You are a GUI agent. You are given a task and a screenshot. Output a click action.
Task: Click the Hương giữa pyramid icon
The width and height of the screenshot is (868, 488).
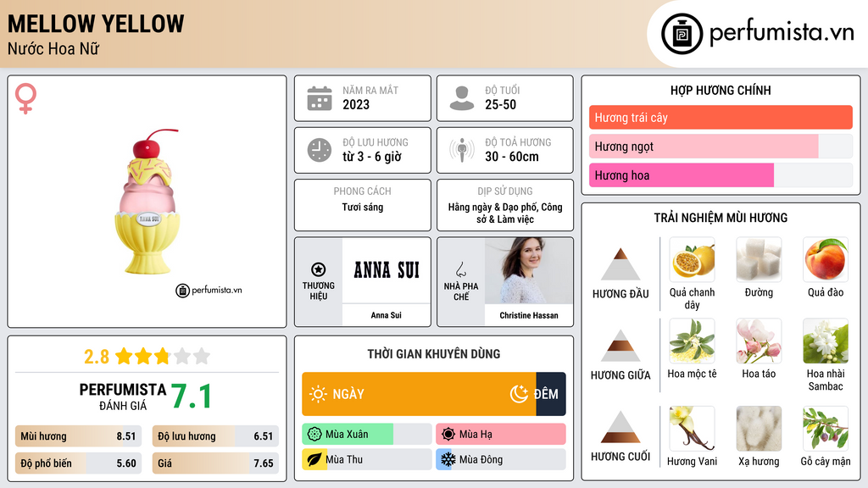[620, 346]
